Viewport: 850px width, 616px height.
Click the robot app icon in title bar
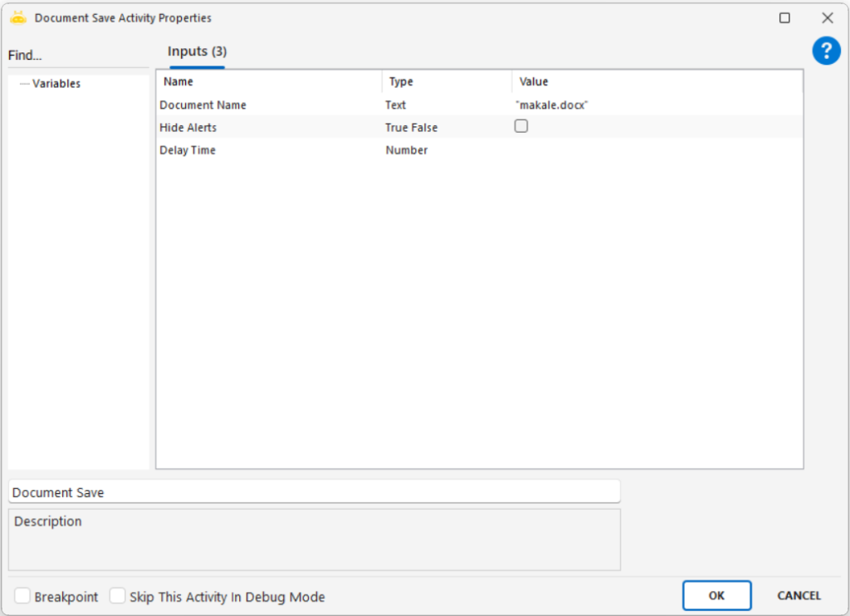tap(18, 17)
